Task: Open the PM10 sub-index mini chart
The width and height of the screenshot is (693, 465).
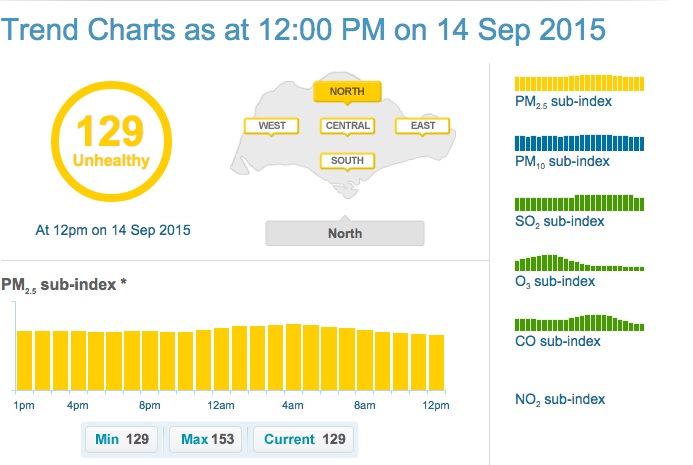Action: [x=580, y=143]
